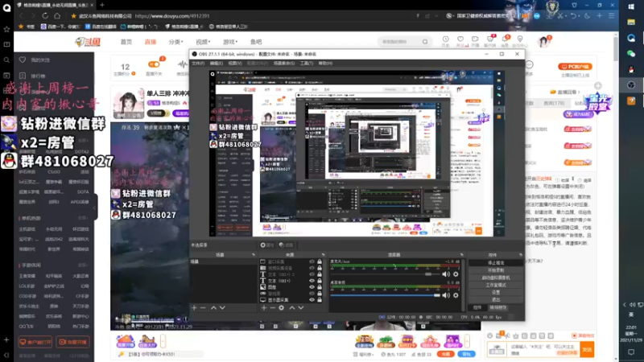Open new browser tab with plus icon
The height and width of the screenshot is (362, 644).
[102, 5]
